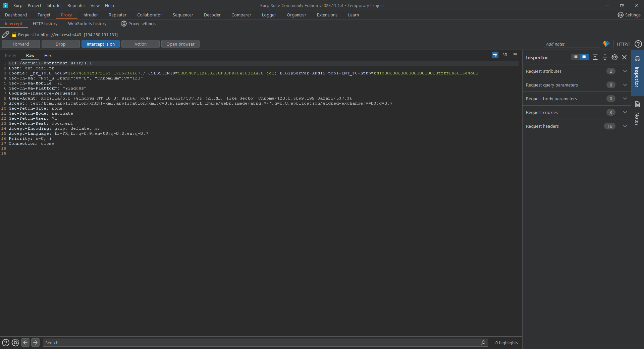Click the padlock icon before request URL

(14, 35)
